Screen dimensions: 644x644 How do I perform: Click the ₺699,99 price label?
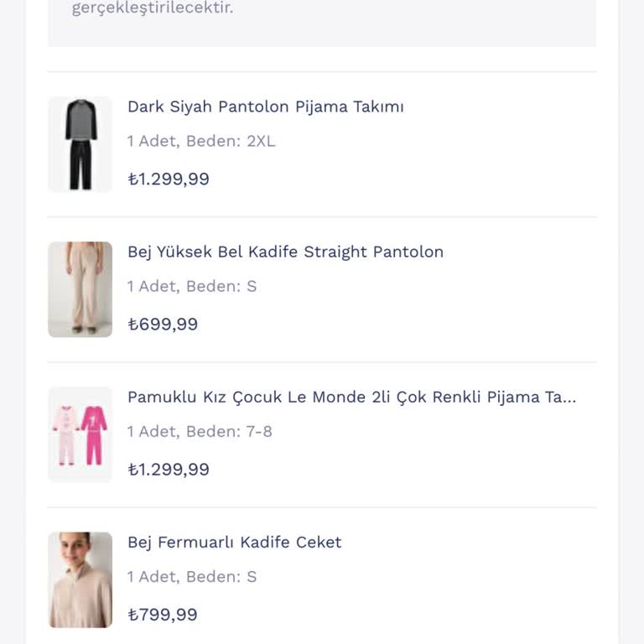(163, 324)
